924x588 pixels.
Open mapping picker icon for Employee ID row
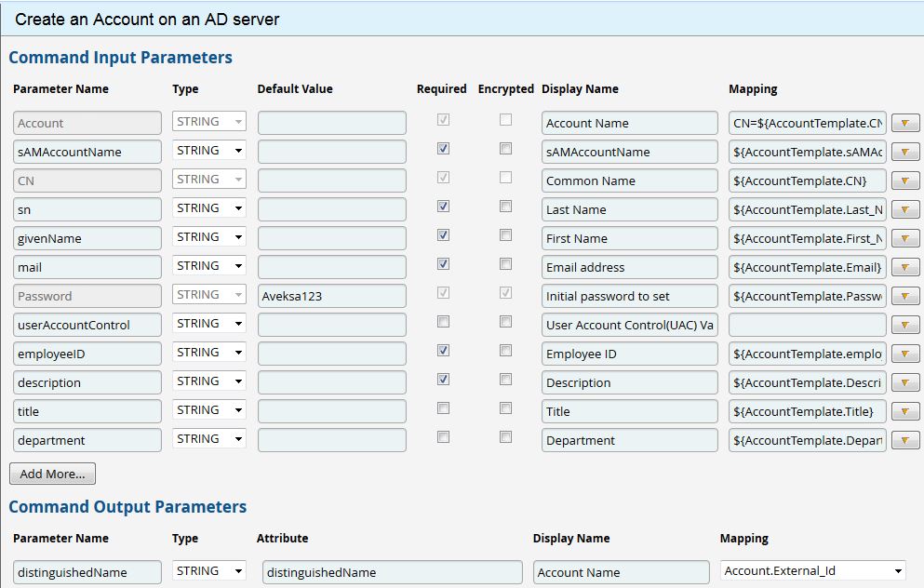click(x=904, y=354)
